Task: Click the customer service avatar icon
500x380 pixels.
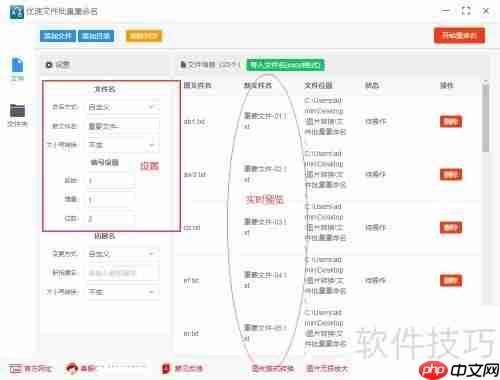Action: (x=72, y=369)
